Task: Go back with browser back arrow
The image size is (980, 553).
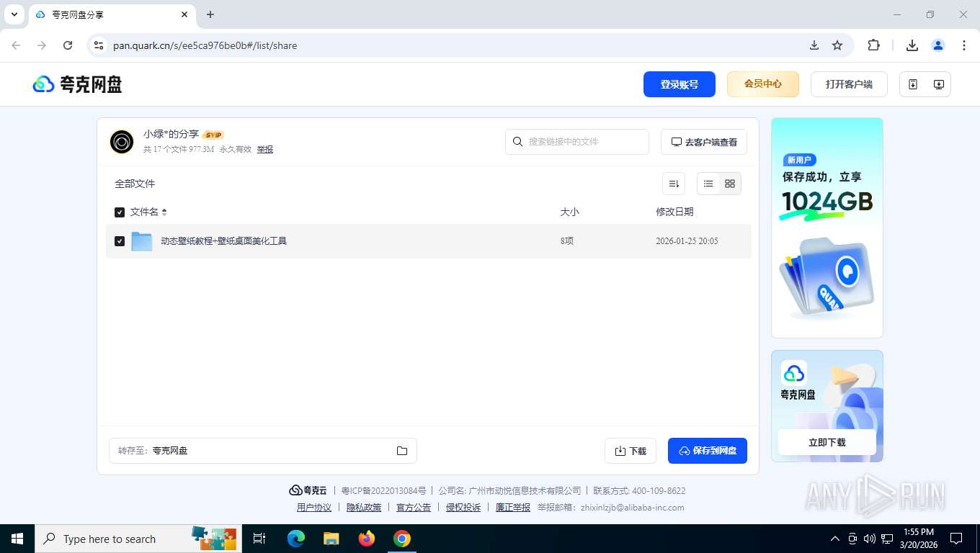Action: 16,45
